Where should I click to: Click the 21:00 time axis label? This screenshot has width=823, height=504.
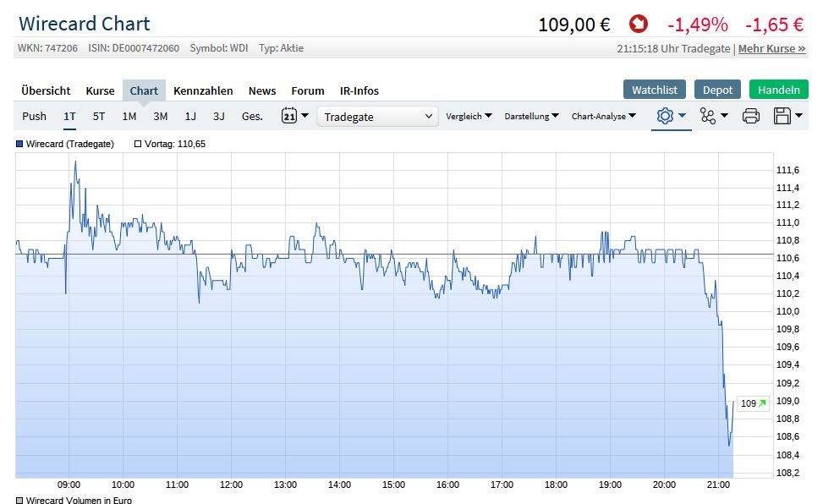point(718,485)
